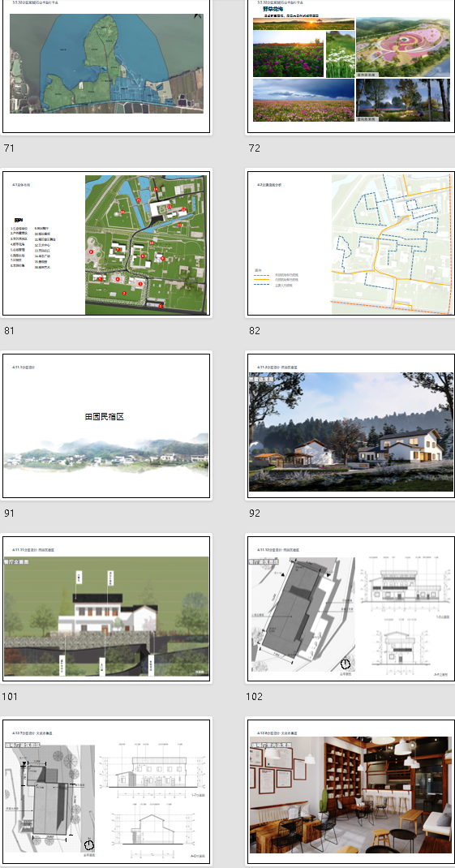455x868 pixels.
Task: Select slide 81 master plan with red markers
Action: (x=106, y=243)
